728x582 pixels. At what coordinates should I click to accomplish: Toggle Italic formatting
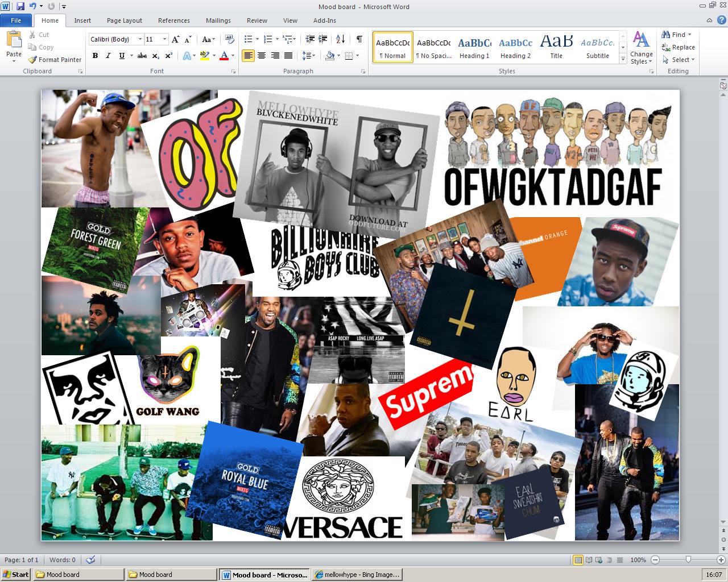(x=108, y=56)
